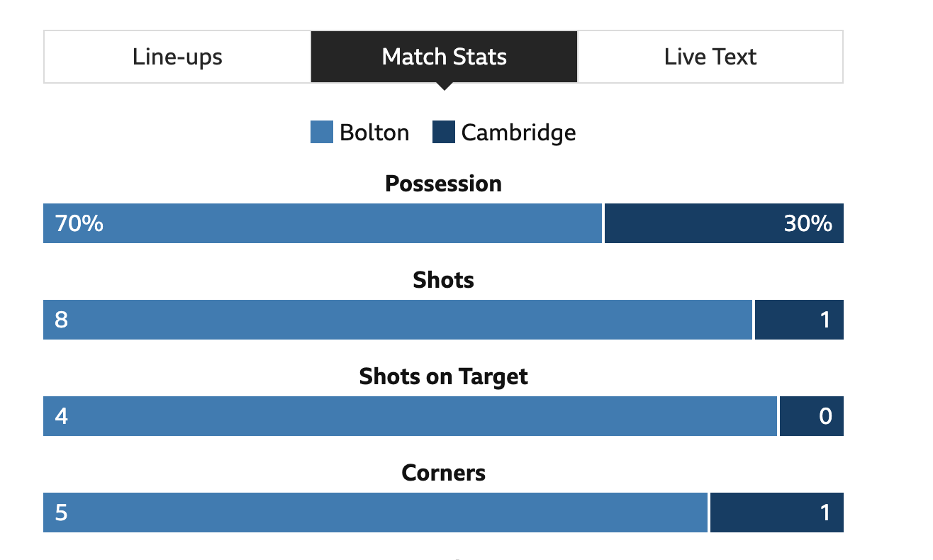The image size is (933, 560).
Task: Click the Bolton legend color swatch
Action: [322, 133]
